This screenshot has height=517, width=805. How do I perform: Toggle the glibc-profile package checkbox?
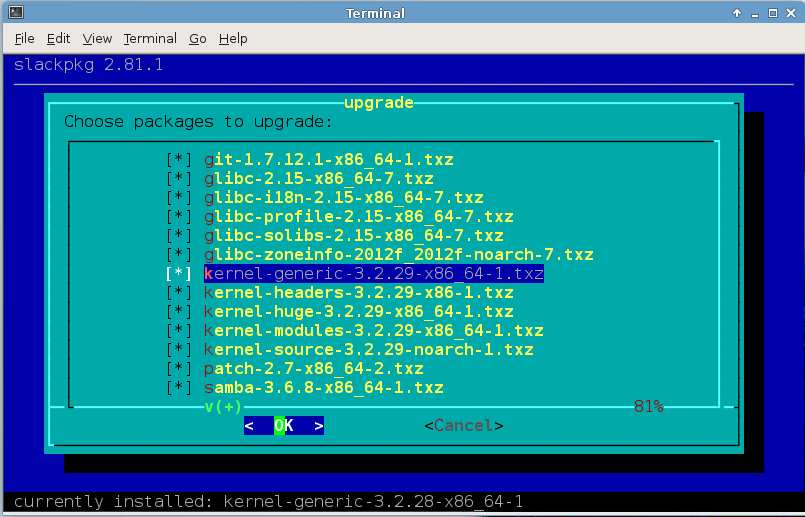[x=179, y=216]
